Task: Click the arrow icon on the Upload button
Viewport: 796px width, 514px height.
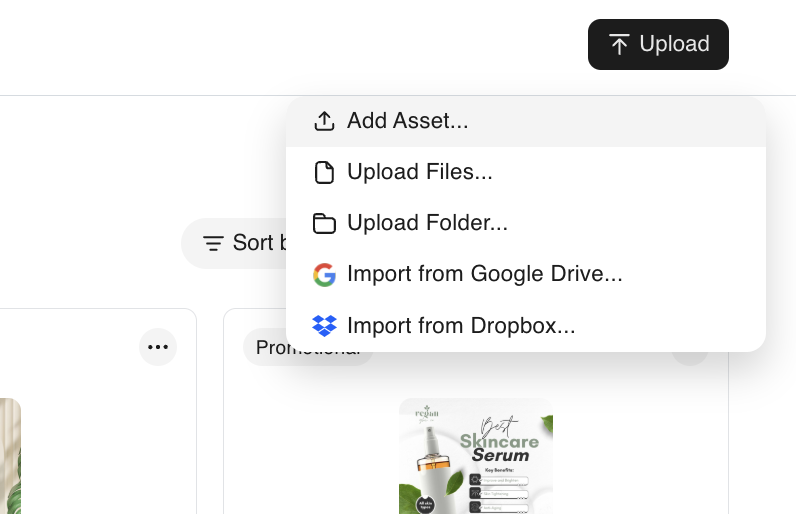Action: coord(619,44)
